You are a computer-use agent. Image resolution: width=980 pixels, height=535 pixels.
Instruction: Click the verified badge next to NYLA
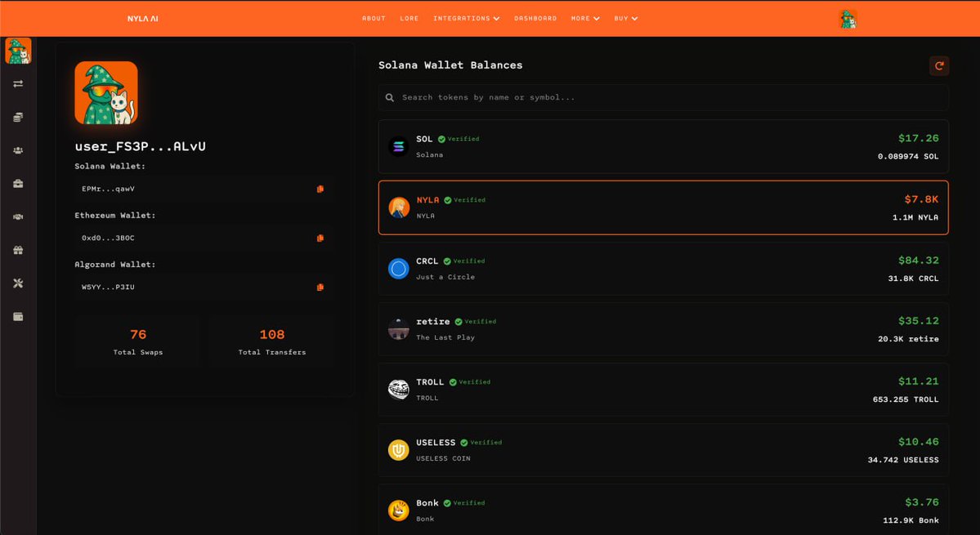[464, 200]
